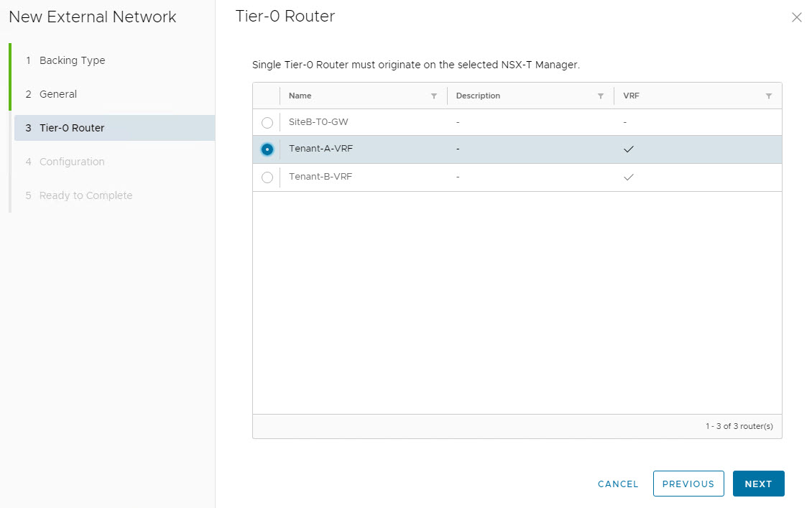The width and height of the screenshot is (812, 508).
Task: Open Ready to Complete step
Action: click(x=86, y=195)
